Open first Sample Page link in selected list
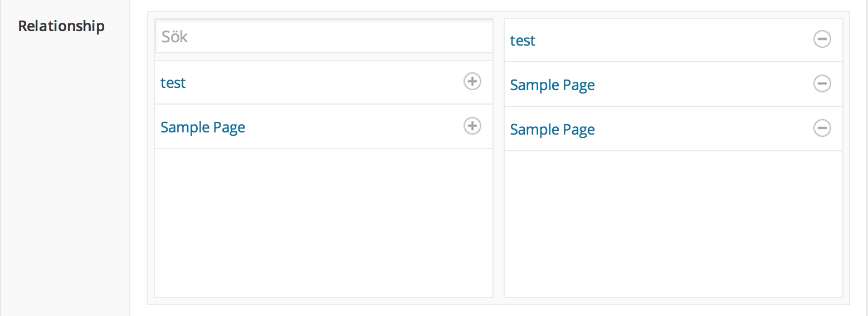The image size is (868, 316). tap(553, 85)
